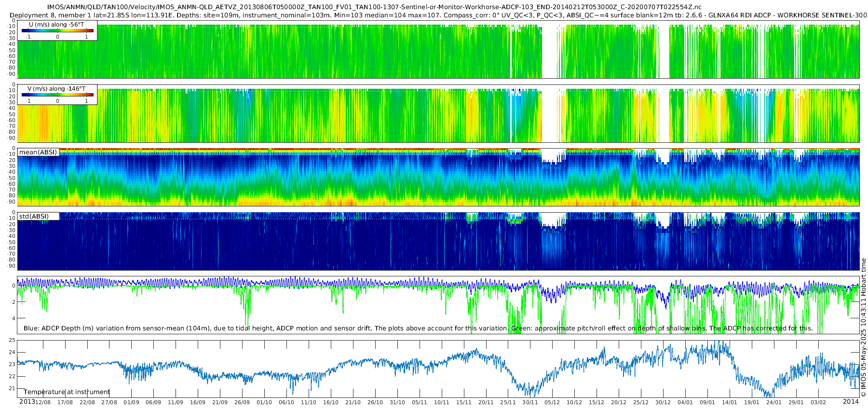Click the 2013 year label on the time axis
Viewport: 868px width, 410px height.
[27, 402]
